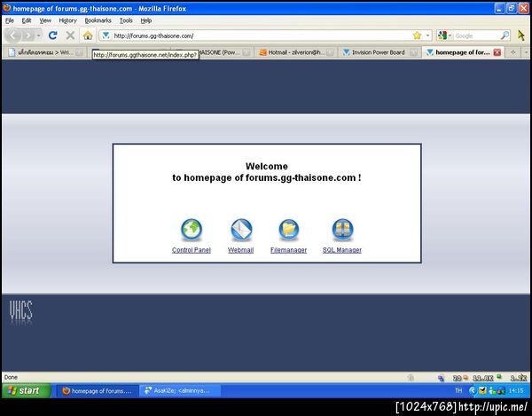This screenshot has width=532, height=416.
Task: Go back with the Back arrow button
Action: 13,35
